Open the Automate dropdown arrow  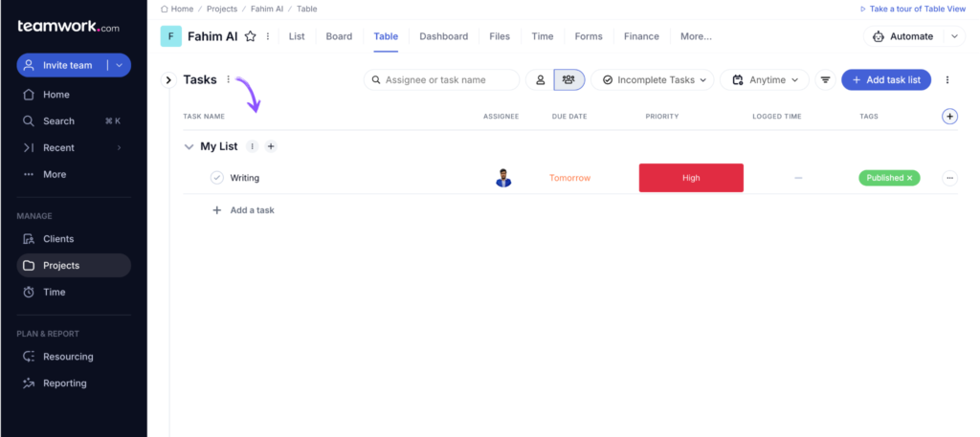point(954,36)
